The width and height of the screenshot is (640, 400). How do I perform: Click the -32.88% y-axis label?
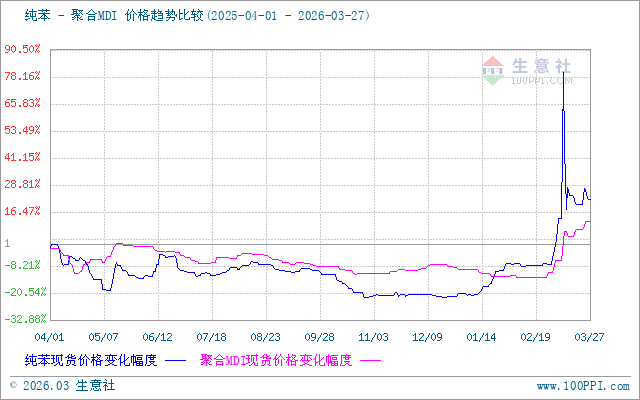22,319
